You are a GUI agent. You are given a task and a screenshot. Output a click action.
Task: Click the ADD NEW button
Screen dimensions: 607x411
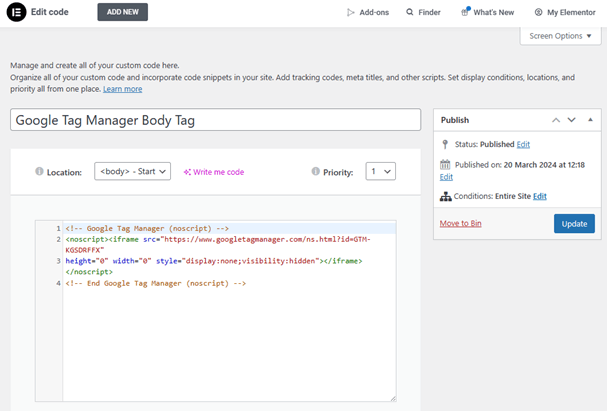122,12
